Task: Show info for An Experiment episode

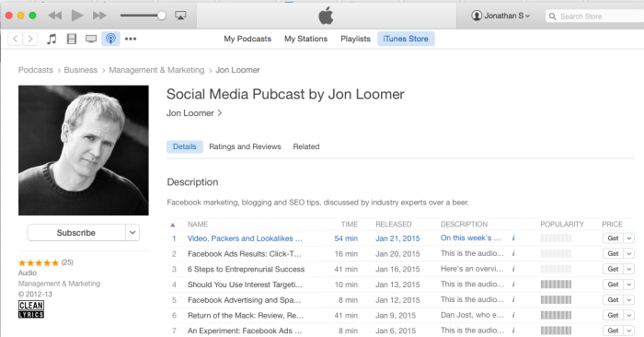Action: pyautogui.click(x=513, y=330)
